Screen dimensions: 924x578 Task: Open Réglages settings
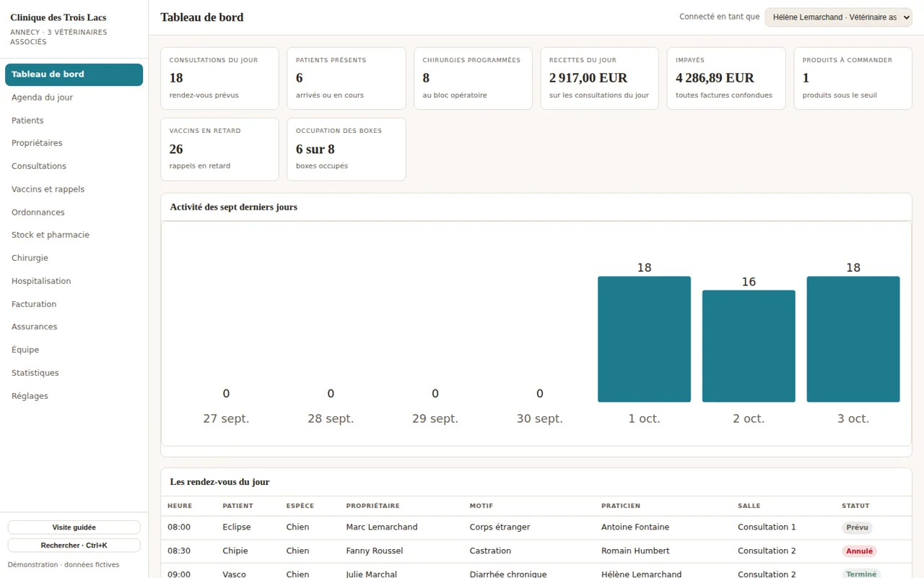74,396
